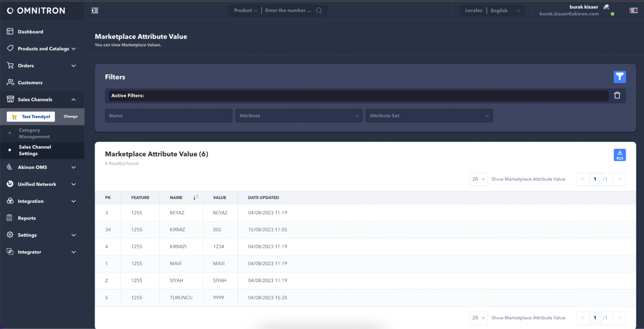Image resolution: width=644 pixels, height=329 pixels.
Task: Select the Product search type dropdown
Action: pyautogui.click(x=245, y=10)
